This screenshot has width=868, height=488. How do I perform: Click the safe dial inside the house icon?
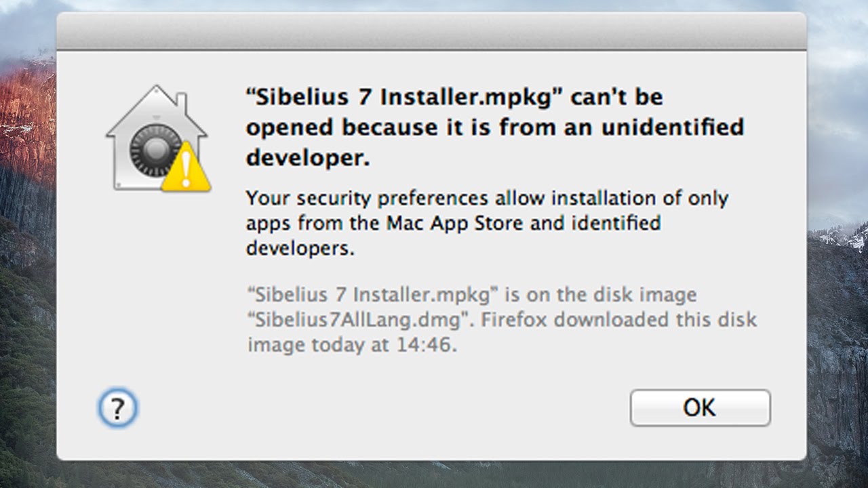coord(155,149)
